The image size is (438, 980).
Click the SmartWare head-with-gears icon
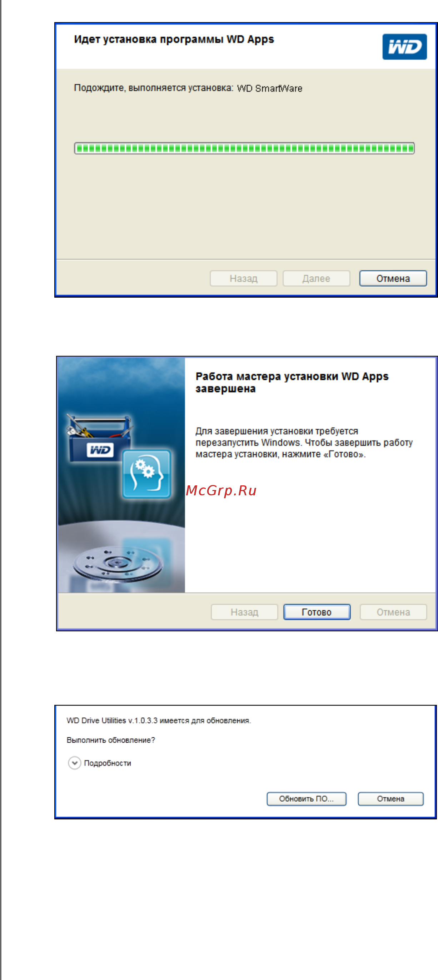click(146, 474)
